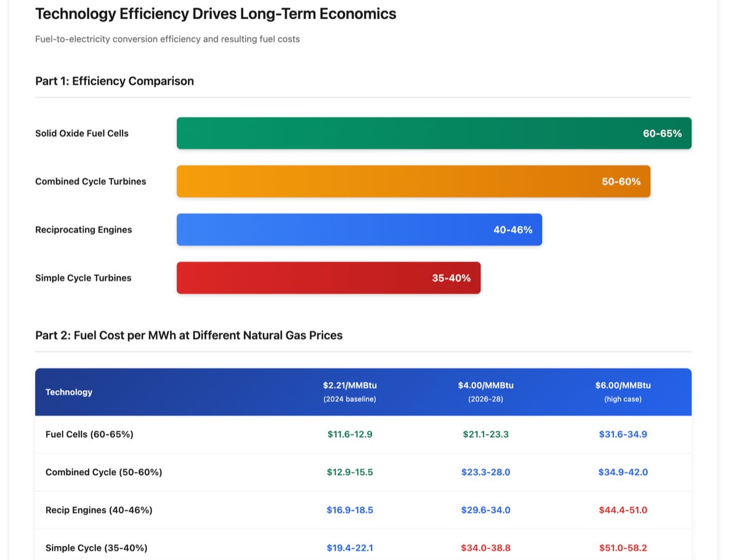Click the 'Fuel Cells (60-65%)' row label

89,434
